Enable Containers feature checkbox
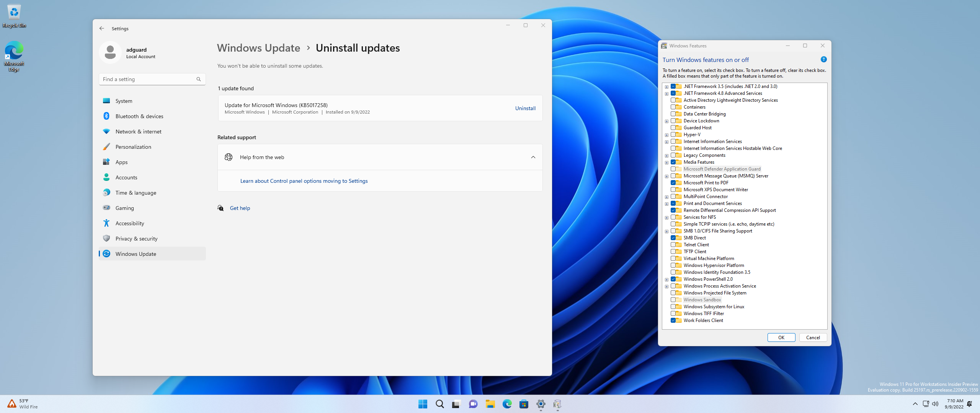Viewport: 980px width, 413px height. pyautogui.click(x=673, y=107)
